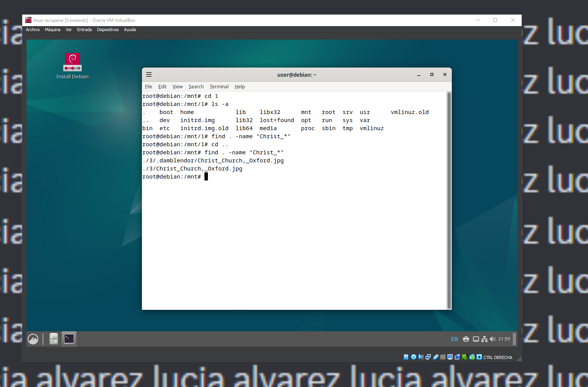Image resolution: width=588 pixels, height=387 pixels.
Task: Click the VirtualBox USB devices status icon
Action: (x=435, y=357)
